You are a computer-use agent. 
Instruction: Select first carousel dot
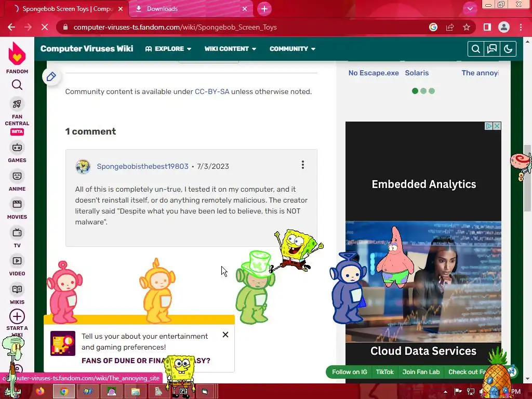pos(415,91)
